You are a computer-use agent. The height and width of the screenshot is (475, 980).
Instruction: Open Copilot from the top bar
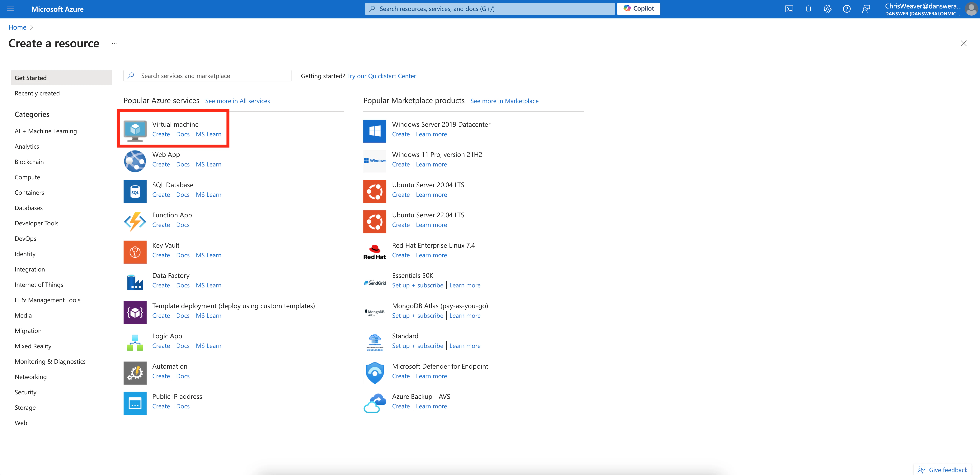click(638, 8)
